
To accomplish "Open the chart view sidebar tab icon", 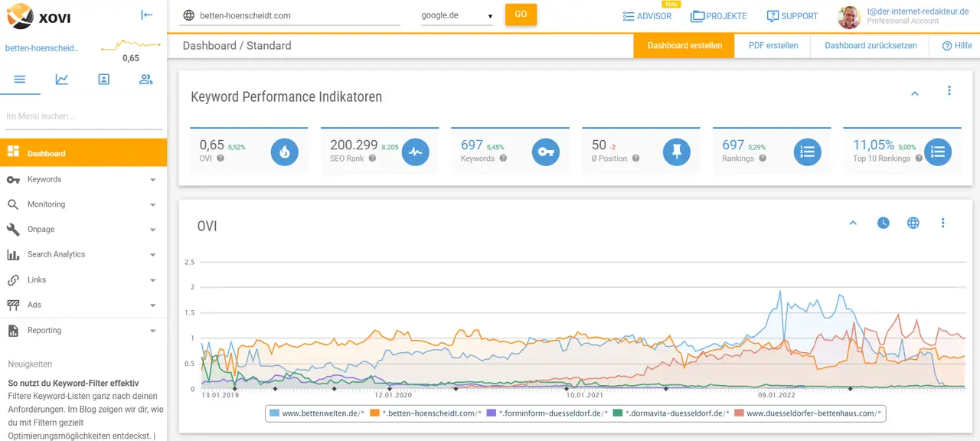I will (61, 79).
